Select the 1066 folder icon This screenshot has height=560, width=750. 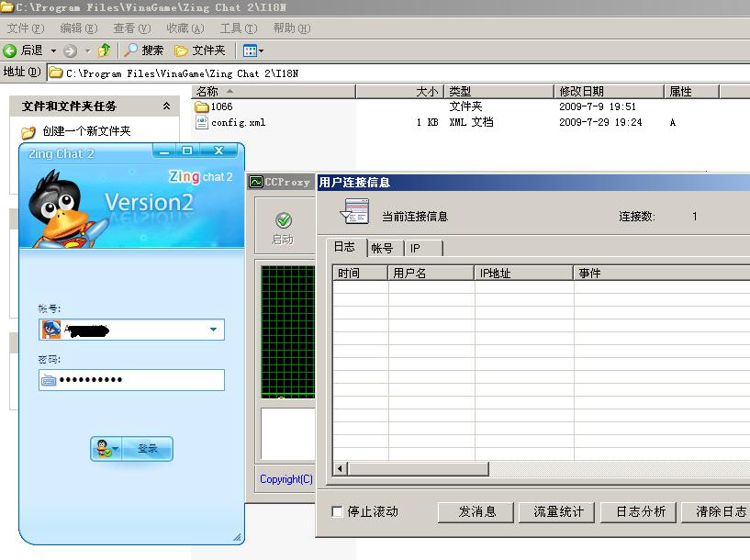(202, 106)
